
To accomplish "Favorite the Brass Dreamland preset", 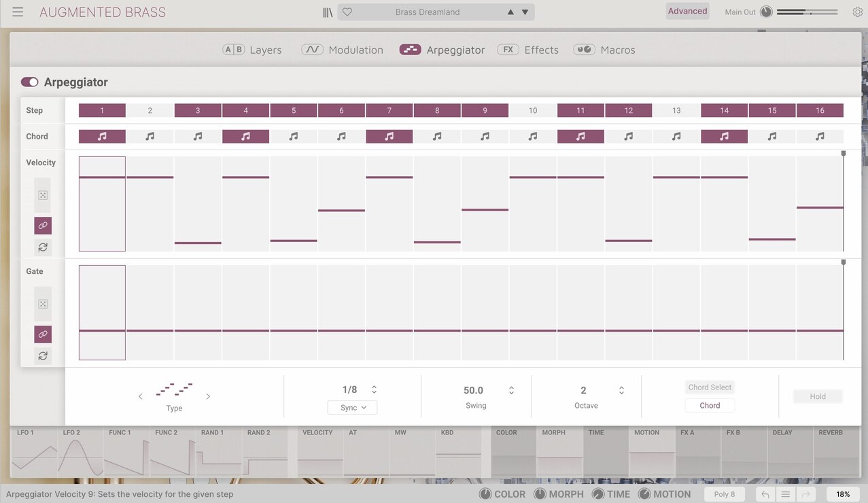I will point(347,12).
